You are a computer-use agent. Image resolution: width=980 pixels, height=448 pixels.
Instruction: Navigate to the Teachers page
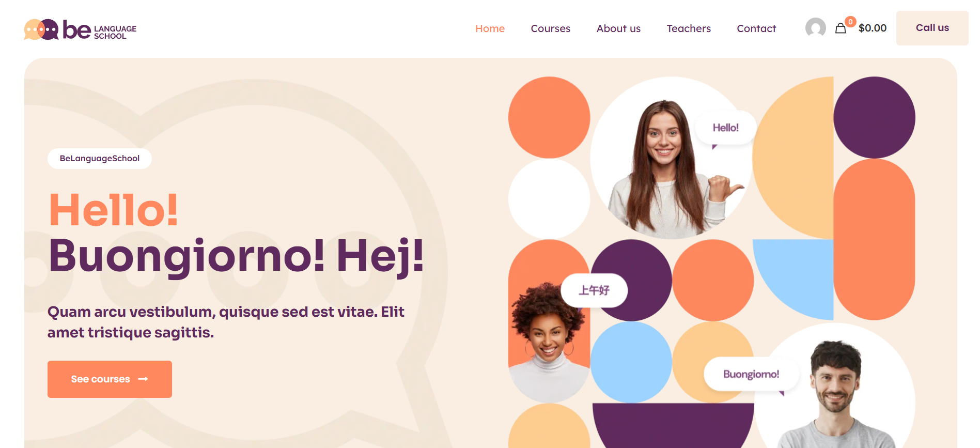(x=689, y=28)
